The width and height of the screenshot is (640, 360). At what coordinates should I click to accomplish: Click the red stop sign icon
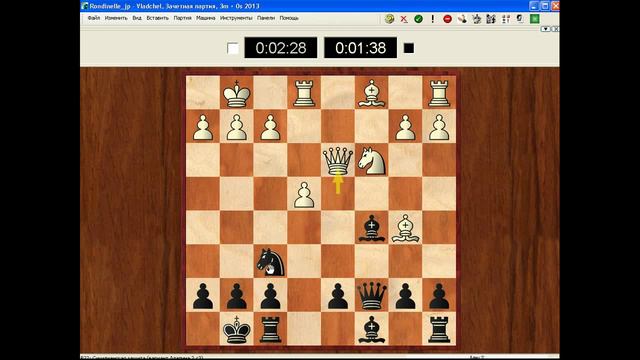click(x=447, y=19)
